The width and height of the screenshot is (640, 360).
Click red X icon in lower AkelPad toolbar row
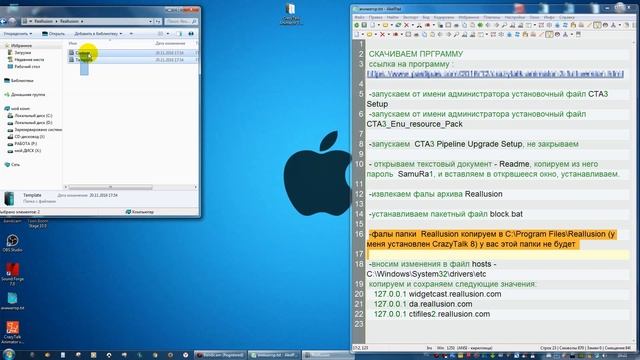point(382,34)
